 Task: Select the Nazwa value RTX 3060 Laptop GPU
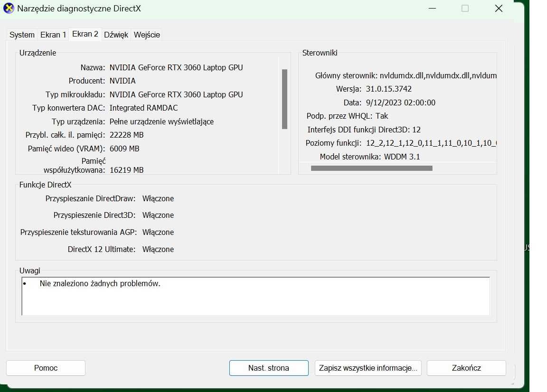[176, 68]
